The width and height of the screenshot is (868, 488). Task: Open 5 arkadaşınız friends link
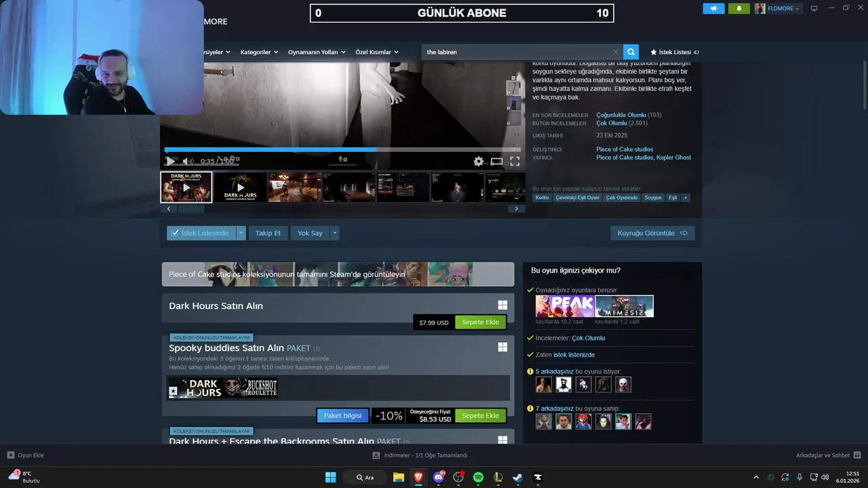pyautogui.click(x=555, y=371)
